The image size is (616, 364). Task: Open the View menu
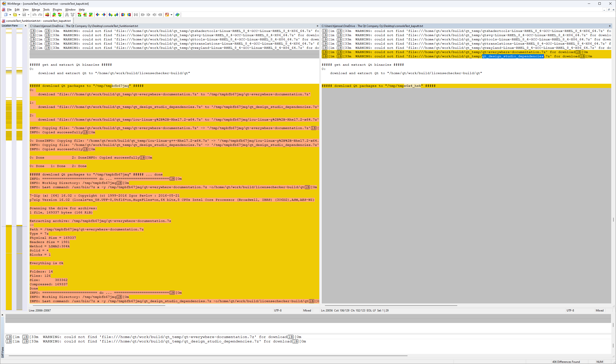coord(26,10)
